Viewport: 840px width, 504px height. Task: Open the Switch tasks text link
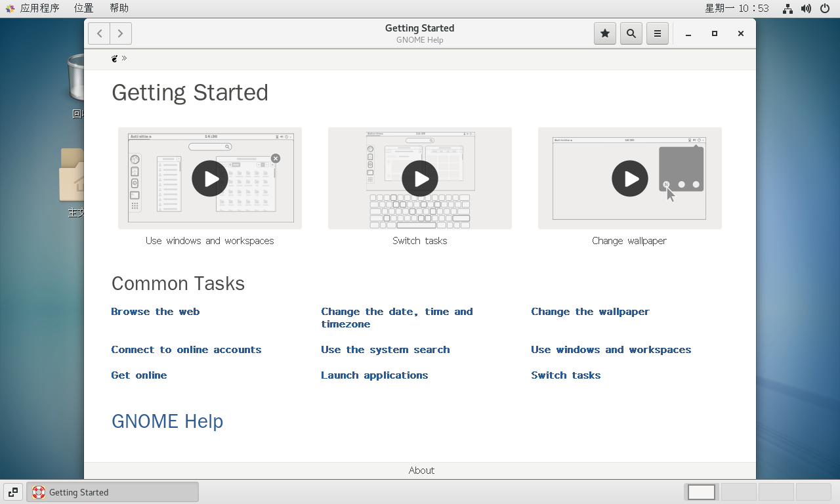click(x=566, y=375)
